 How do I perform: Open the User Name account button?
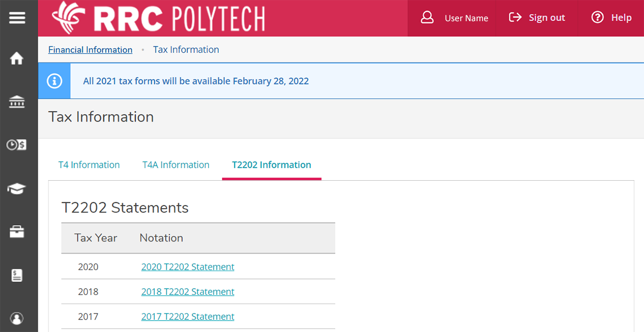pos(454,18)
